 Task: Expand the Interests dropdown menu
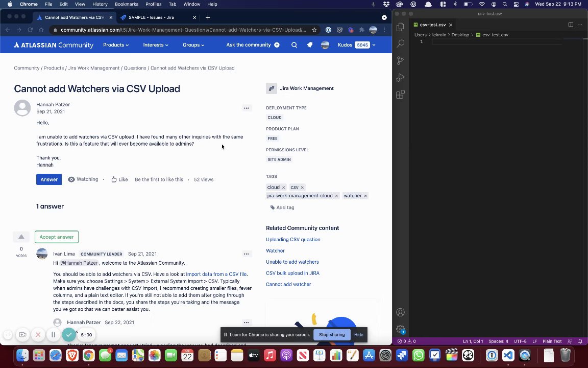click(x=156, y=45)
